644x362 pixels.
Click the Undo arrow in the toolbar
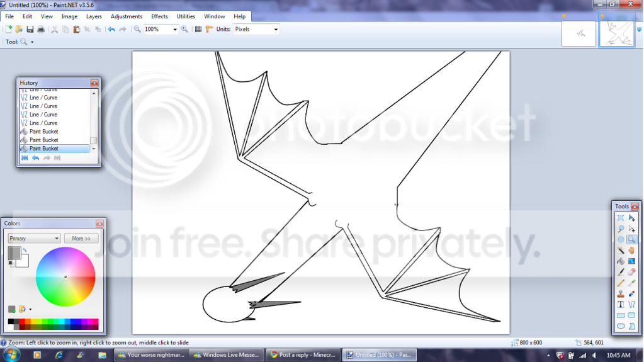111,30
